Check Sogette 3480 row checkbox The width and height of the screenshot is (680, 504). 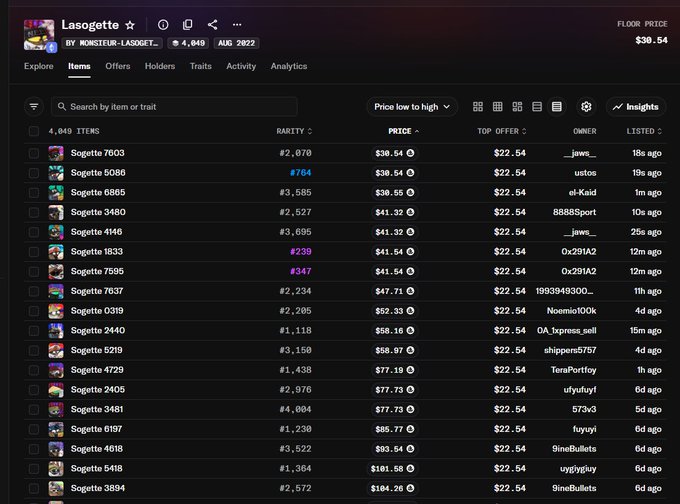tap(34, 213)
